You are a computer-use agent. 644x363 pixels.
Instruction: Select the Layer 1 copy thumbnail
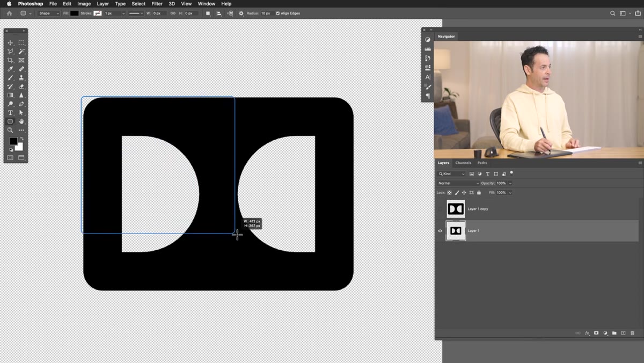click(456, 209)
